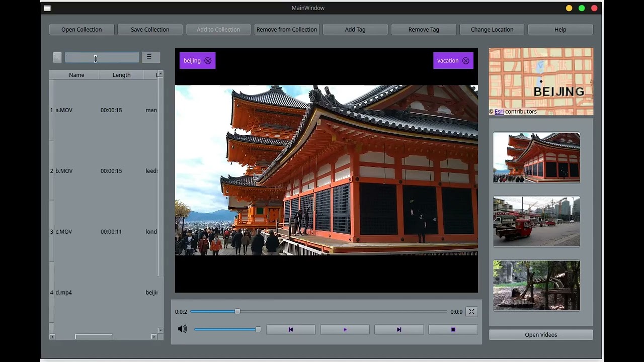Click row header number 4
The height and width of the screenshot is (362, 644).
(51, 293)
